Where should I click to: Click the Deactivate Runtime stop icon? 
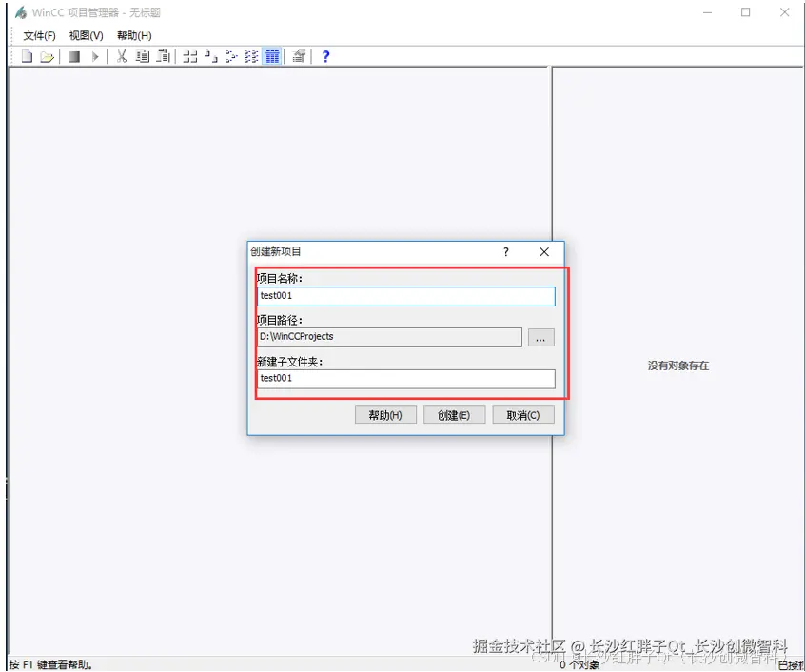(73, 55)
